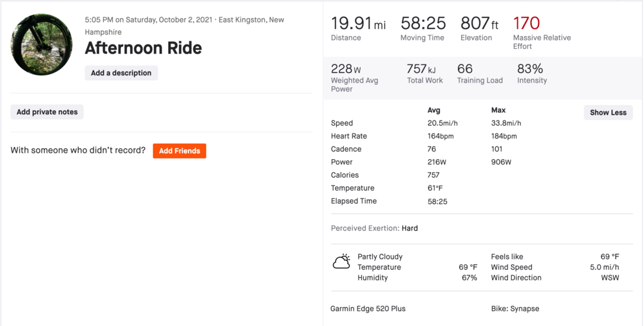Click the red 170 Relative Effort value
The height and width of the screenshot is (326, 644).
[526, 24]
